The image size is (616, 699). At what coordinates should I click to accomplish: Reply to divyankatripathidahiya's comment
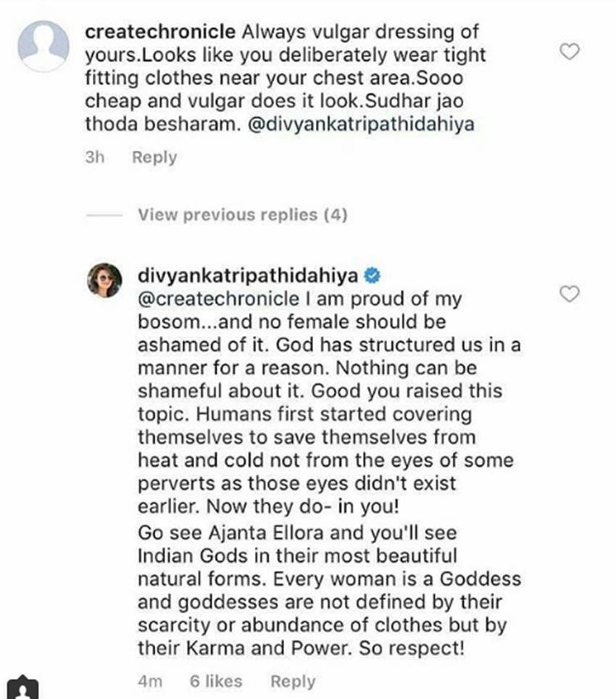pos(293,681)
